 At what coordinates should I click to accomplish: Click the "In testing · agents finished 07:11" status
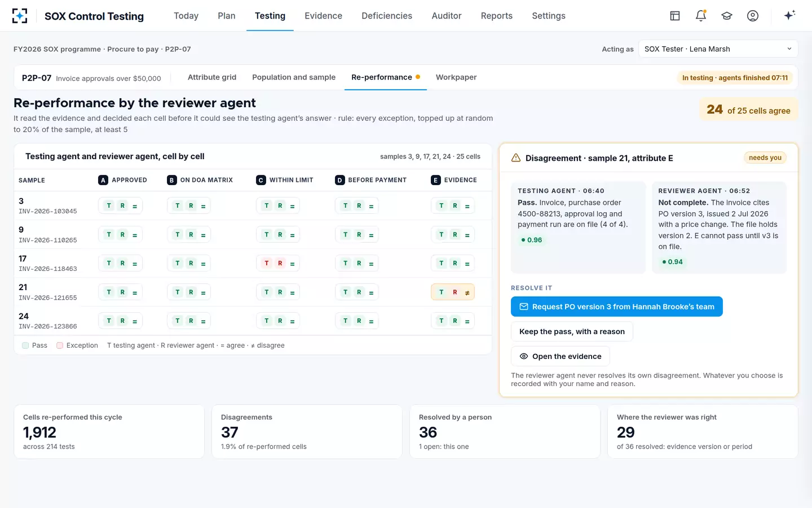(735, 78)
